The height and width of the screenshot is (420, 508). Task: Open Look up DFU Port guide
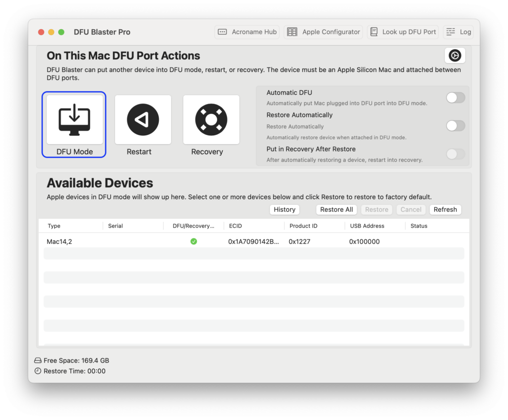[402, 32]
